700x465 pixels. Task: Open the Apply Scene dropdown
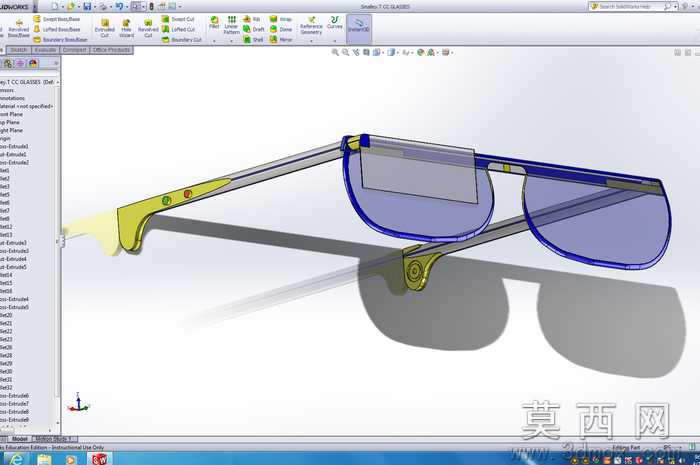click(x=432, y=53)
